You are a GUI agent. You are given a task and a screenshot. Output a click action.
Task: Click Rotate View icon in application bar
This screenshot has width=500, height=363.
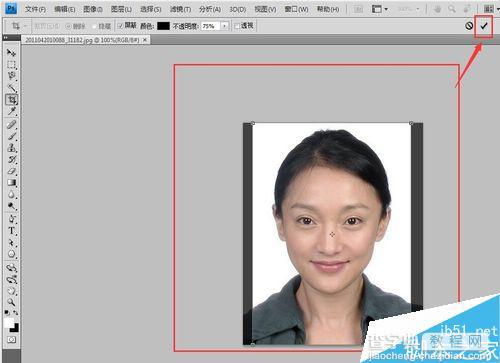click(x=468, y=9)
